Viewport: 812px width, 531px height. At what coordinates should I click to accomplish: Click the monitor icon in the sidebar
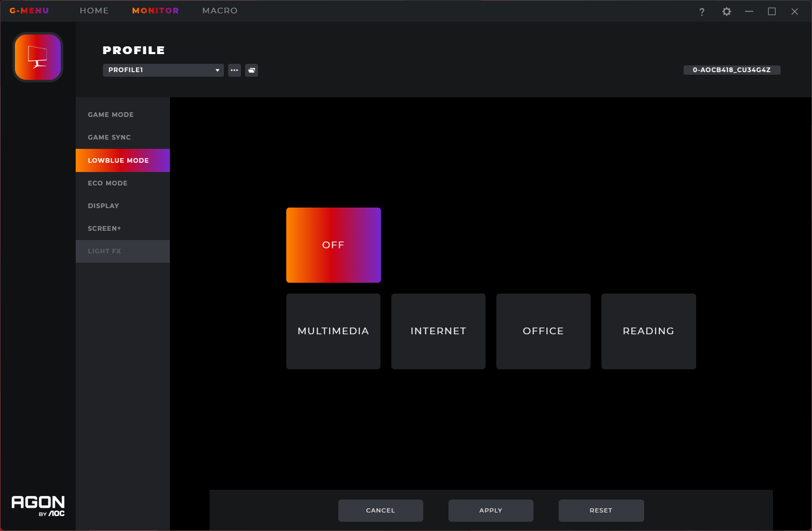click(x=38, y=57)
